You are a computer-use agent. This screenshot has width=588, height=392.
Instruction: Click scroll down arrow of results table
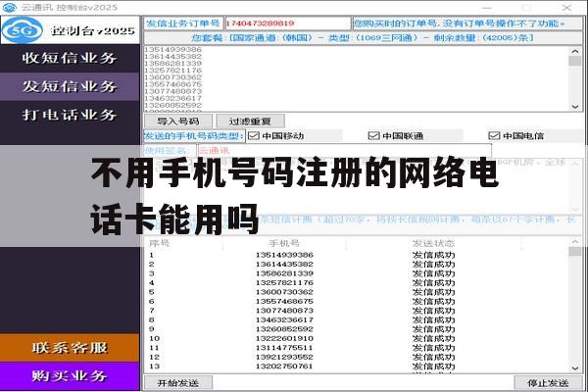(x=575, y=368)
